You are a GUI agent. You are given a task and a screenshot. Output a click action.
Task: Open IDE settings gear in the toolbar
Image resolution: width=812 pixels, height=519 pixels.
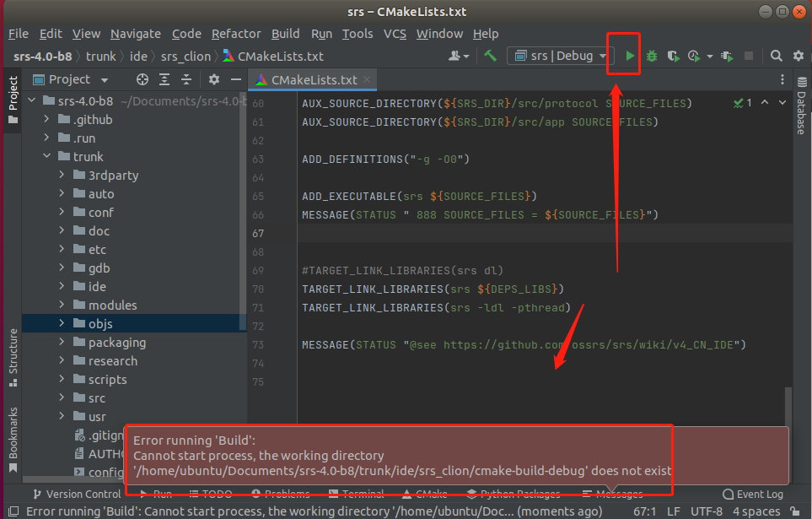[798, 56]
